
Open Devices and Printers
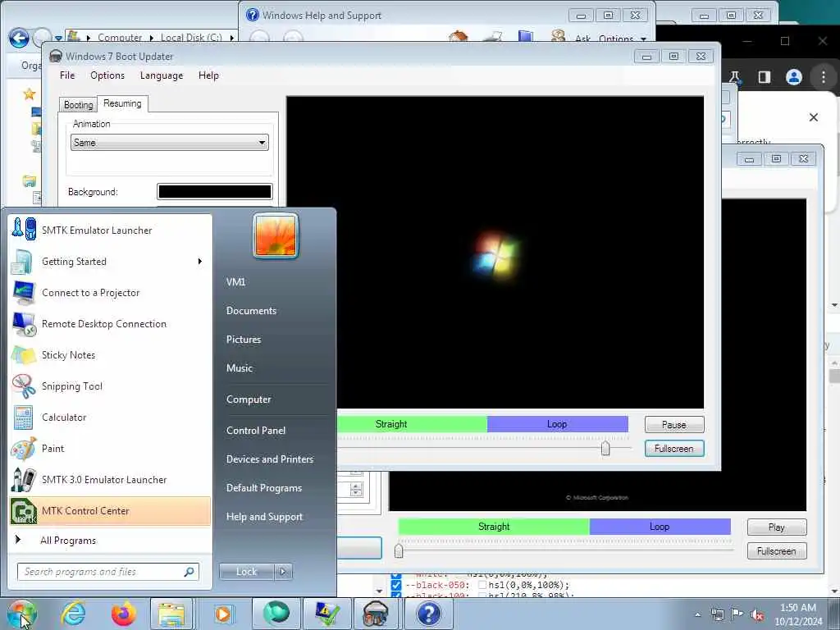[x=269, y=459]
